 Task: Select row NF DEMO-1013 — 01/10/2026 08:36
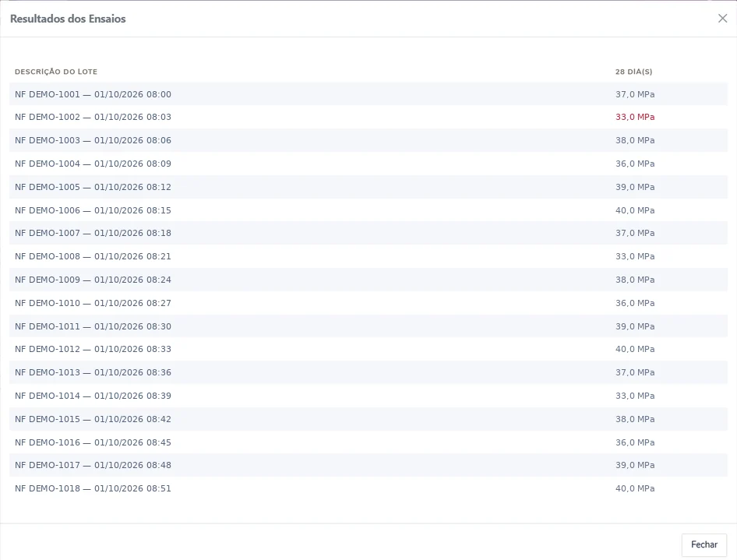[x=368, y=372]
